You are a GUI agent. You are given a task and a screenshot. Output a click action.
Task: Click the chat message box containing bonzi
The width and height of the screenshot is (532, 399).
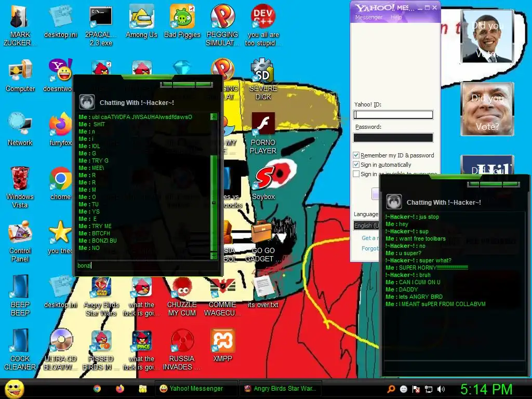click(147, 265)
